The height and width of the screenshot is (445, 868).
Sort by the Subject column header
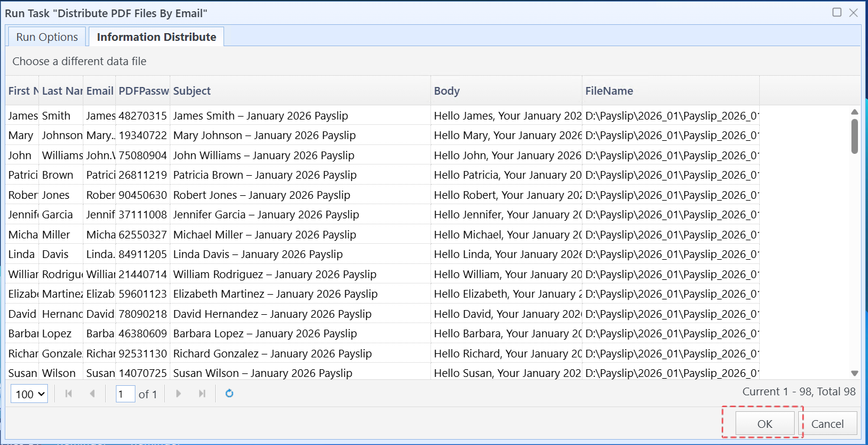(300, 91)
